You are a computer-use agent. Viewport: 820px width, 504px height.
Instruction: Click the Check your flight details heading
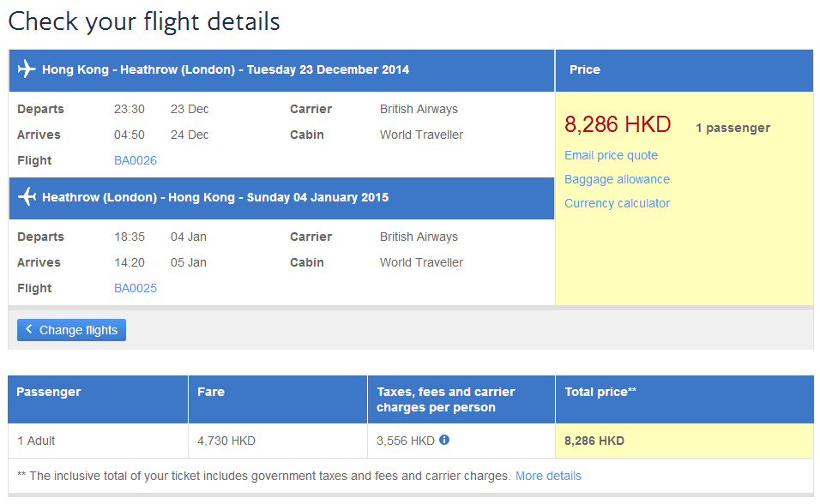[144, 21]
